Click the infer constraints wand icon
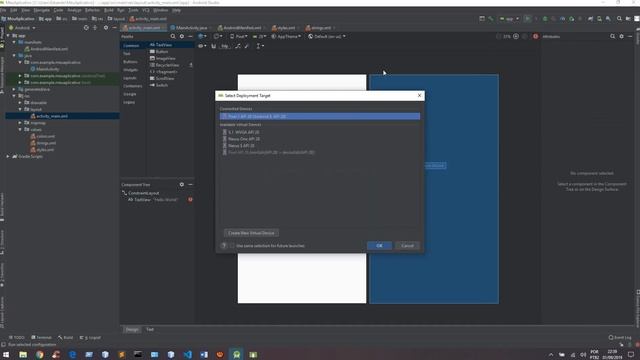The image size is (640, 360). pos(247,46)
